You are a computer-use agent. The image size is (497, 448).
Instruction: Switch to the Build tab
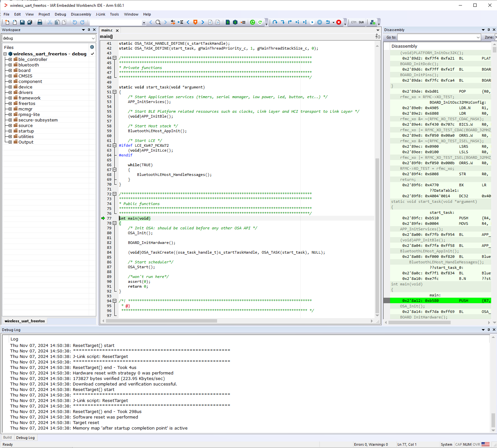coord(7,437)
